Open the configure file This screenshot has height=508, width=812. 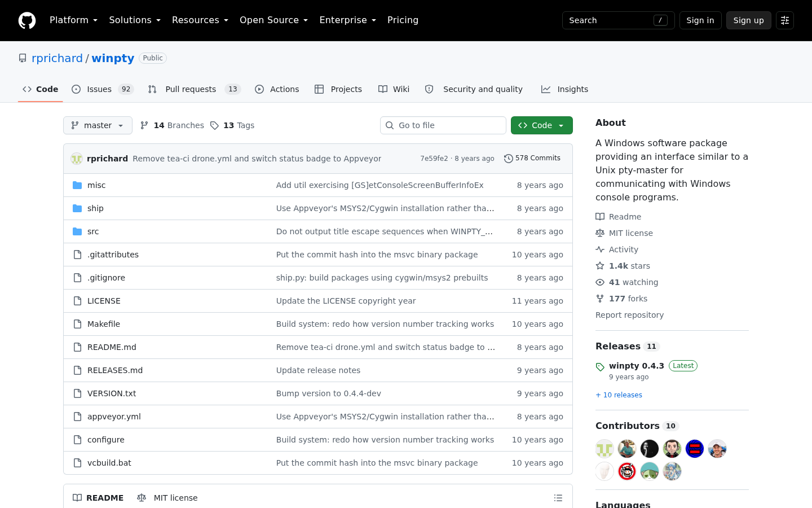(x=106, y=440)
